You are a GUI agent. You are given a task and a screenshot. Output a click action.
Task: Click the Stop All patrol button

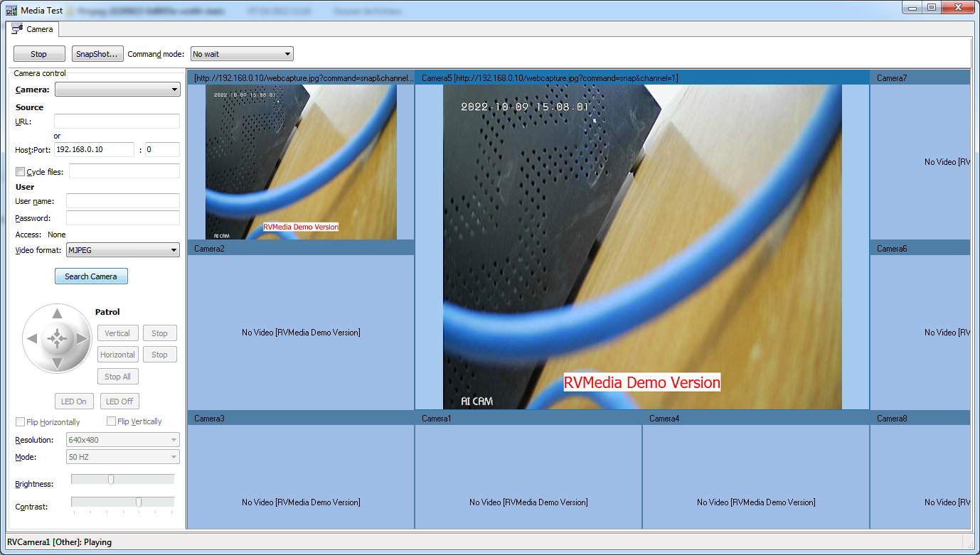[117, 377]
